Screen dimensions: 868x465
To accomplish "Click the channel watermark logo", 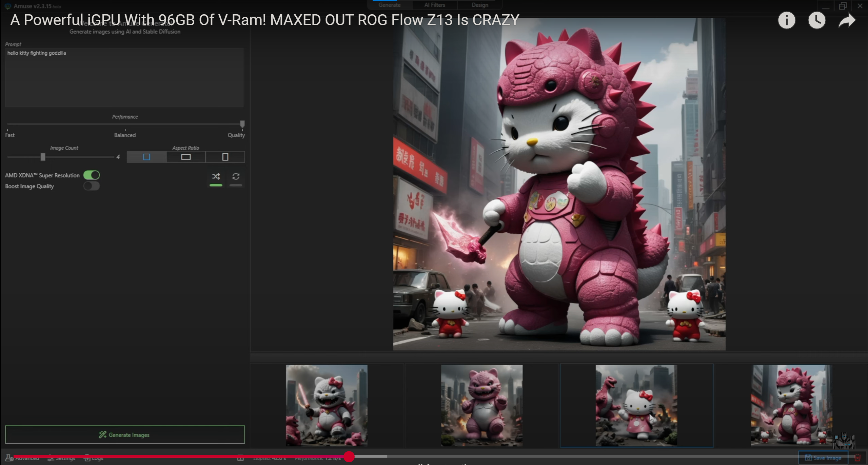I will [844, 441].
